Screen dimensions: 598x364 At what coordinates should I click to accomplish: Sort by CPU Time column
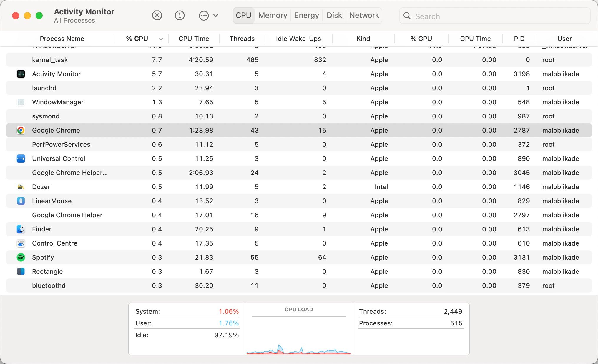coord(194,39)
